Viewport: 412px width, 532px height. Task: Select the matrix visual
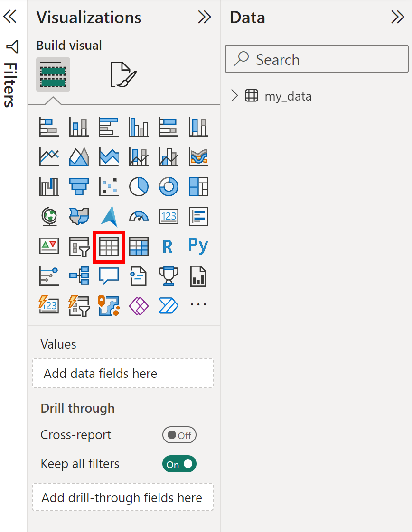pyautogui.click(x=139, y=246)
